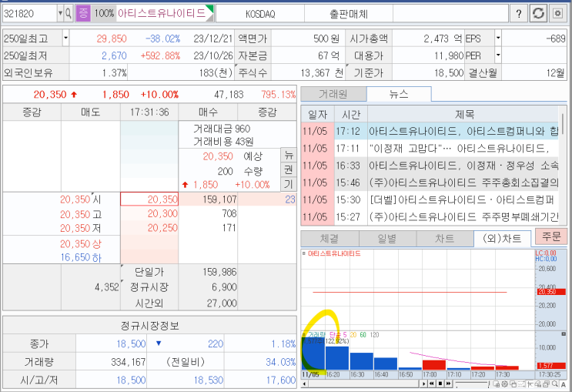Click the 20,250 bid price row
Screen dimensions: 572x392
[149, 228]
